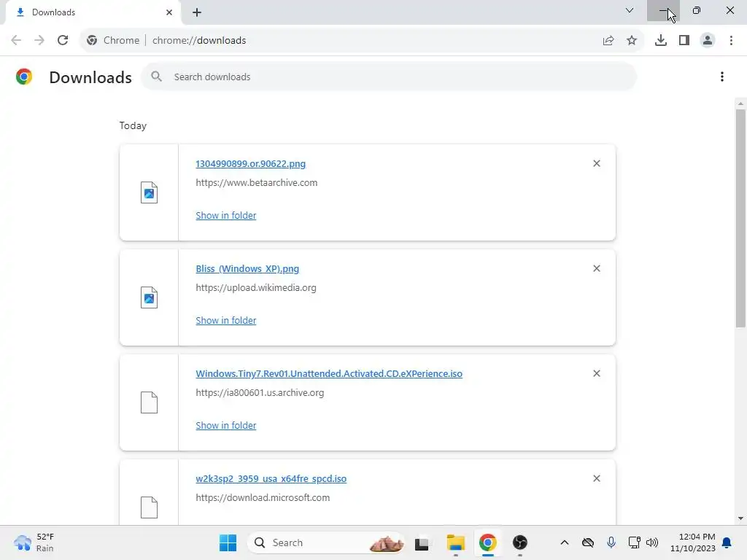
Task: Click https://download.microsoft.com source text
Action: (x=263, y=497)
